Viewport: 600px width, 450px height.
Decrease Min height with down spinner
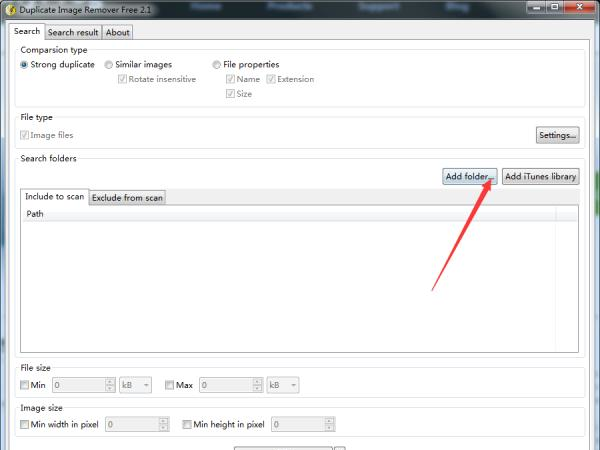click(x=329, y=428)
